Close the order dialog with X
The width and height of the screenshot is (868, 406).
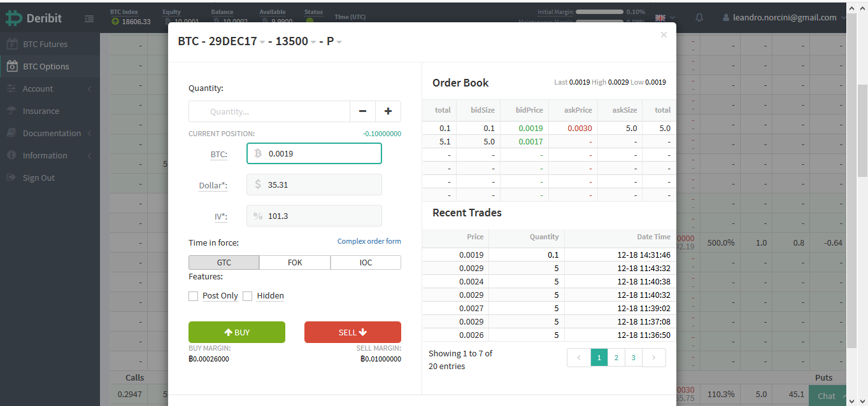pyautogui.click(x=664, y=35)
